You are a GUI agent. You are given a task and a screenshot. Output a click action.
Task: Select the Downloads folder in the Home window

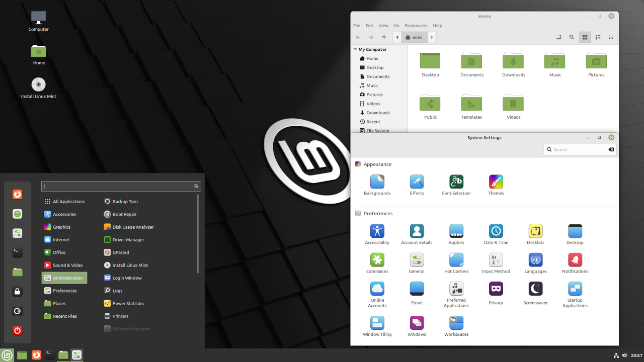(x=513, y=64)
